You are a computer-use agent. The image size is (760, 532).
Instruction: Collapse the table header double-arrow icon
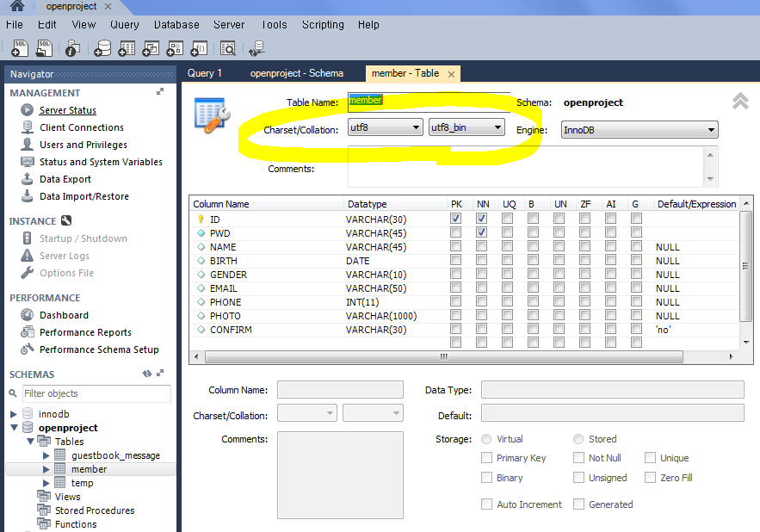[x=740, y=102]
